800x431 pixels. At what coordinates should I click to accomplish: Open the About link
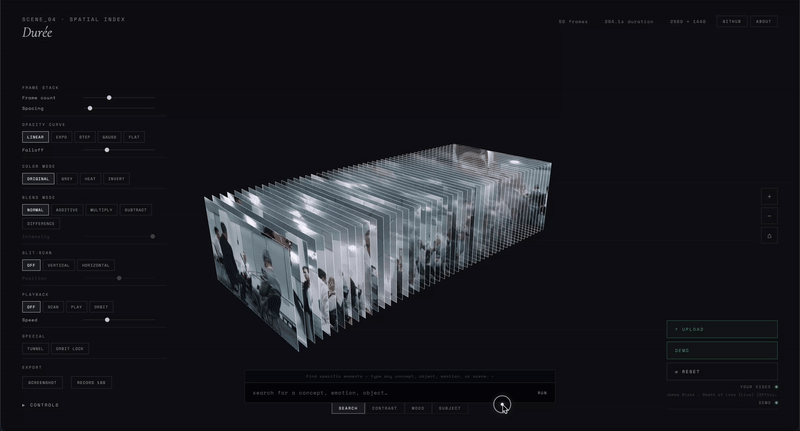coord(764,21)
